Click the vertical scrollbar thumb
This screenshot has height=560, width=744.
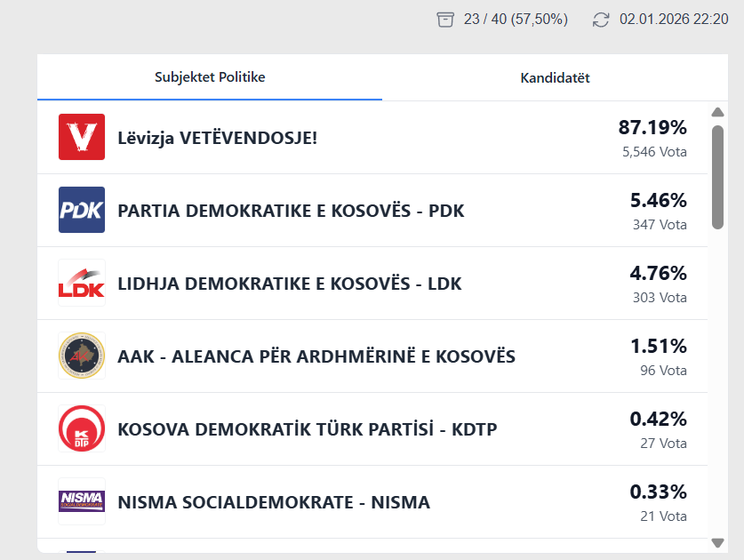point(718,178)
